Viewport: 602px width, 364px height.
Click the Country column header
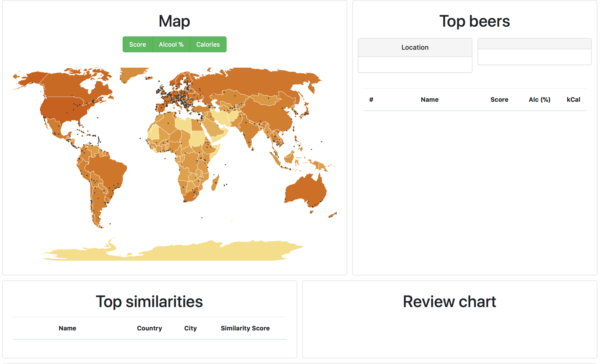pyautogui.click(x=149, y=328)
